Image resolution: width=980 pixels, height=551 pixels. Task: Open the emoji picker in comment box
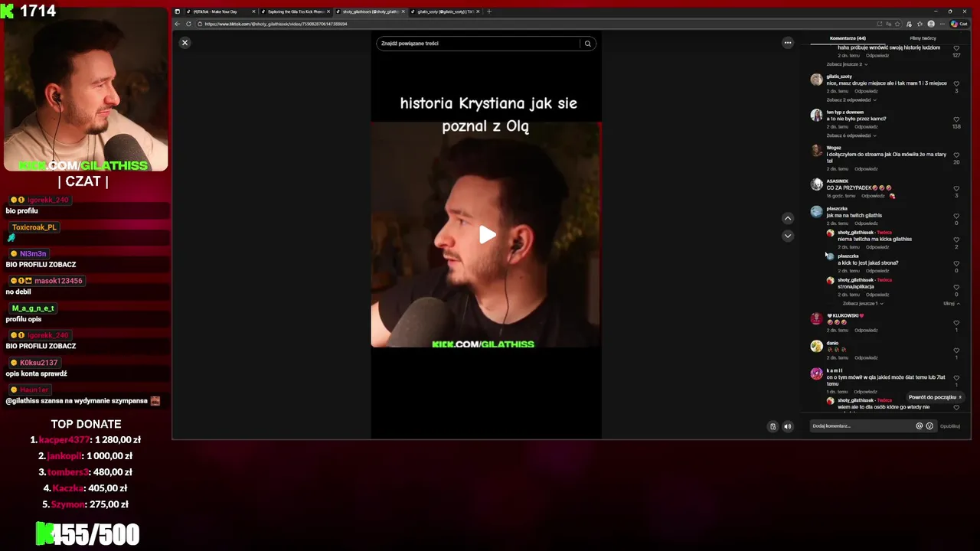click(x=929, y=426)
